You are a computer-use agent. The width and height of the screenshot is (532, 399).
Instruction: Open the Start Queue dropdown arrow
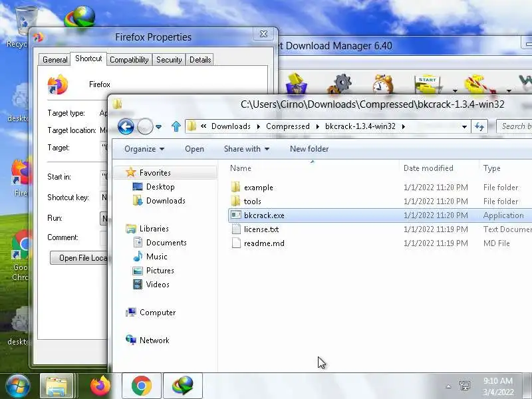[x=455, y=91]
